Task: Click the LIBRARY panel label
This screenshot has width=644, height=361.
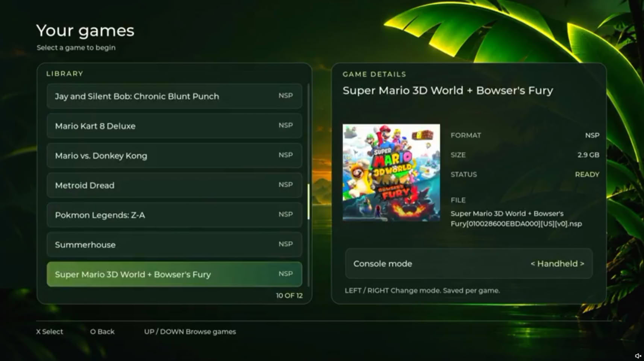Action: pyautogui.click(x=65, y=74)
